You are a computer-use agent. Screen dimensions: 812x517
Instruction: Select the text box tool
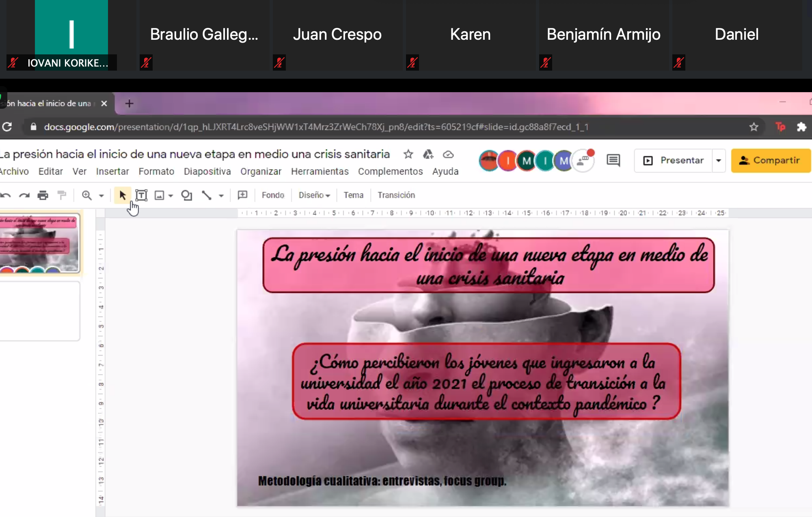[x=141, y=195]
